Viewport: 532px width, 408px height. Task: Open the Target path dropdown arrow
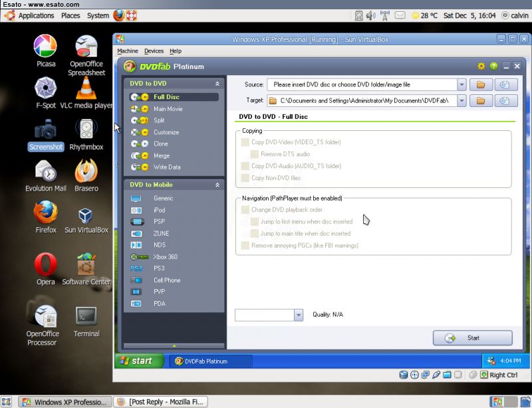462,101
